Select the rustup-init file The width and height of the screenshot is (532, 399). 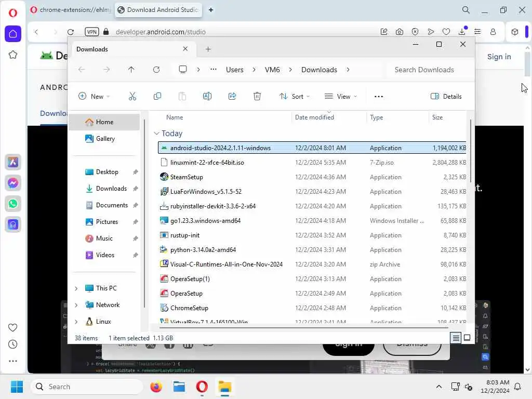[312, 235]
